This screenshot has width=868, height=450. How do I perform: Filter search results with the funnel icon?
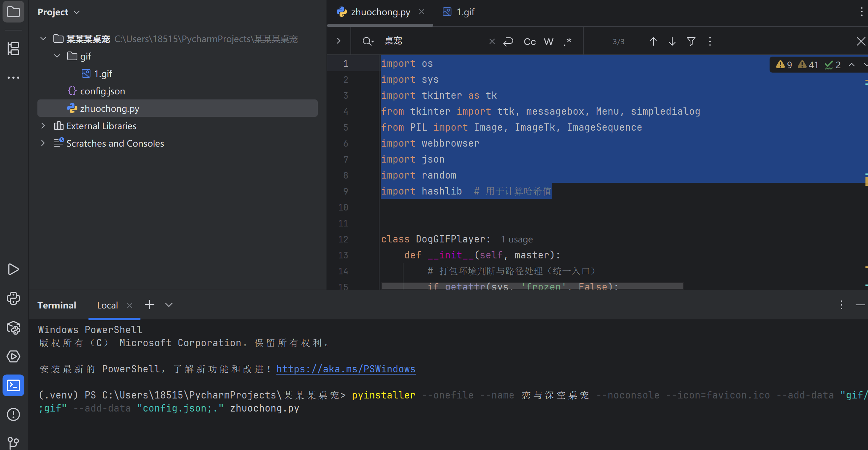click(x=691, y=41)
